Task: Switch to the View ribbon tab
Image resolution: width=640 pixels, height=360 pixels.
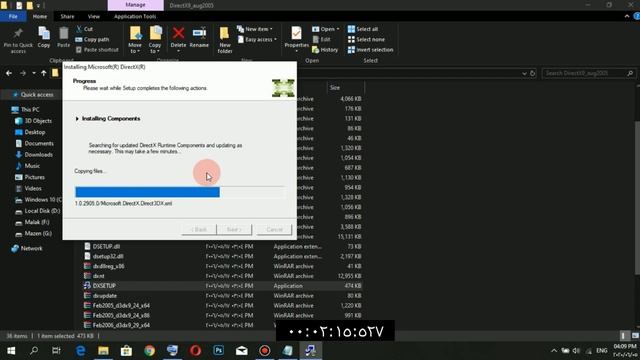Action: coord(93,16)
